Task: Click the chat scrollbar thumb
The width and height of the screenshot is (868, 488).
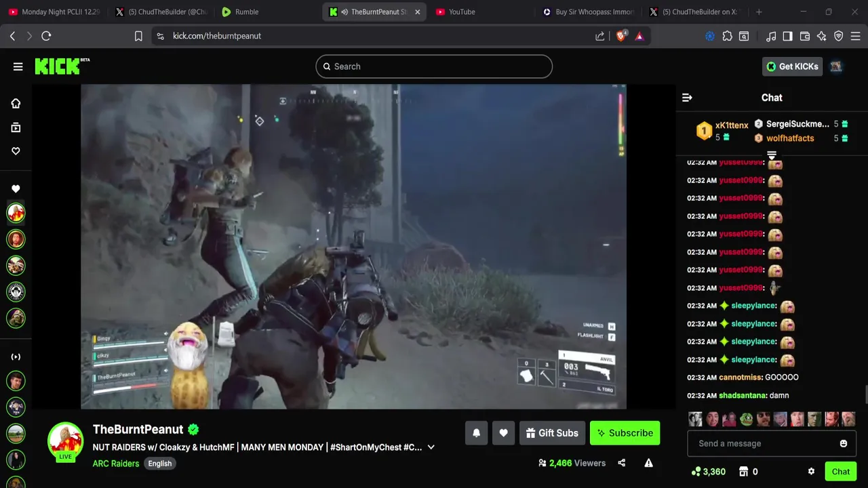Action: (x=865, y=394)
